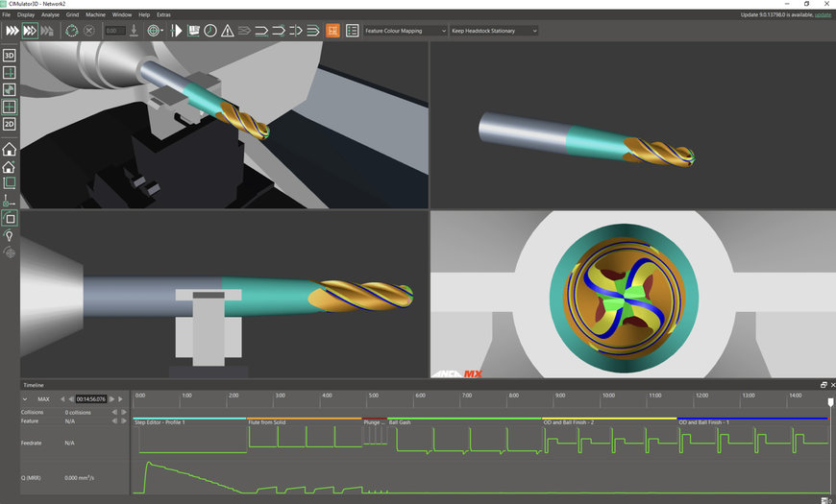Open the Window menu
Image resolution: width=836 pixels, height=504 pixels.
(x=122, y=15)
